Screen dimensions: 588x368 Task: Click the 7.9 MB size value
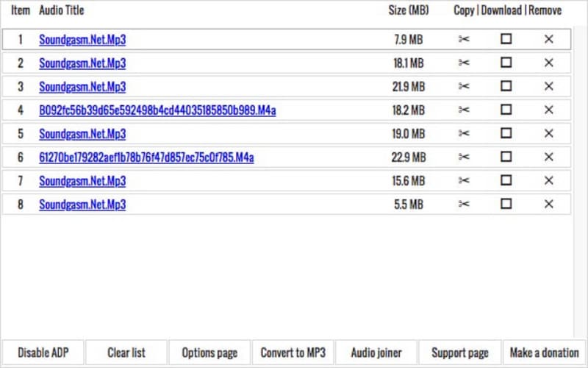[x=409, y=40]
